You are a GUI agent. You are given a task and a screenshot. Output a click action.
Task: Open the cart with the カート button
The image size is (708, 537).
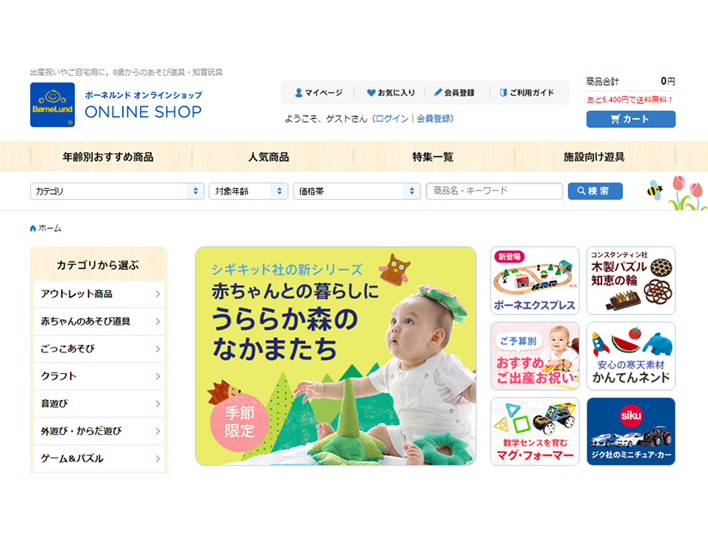(x=631, y=119)
